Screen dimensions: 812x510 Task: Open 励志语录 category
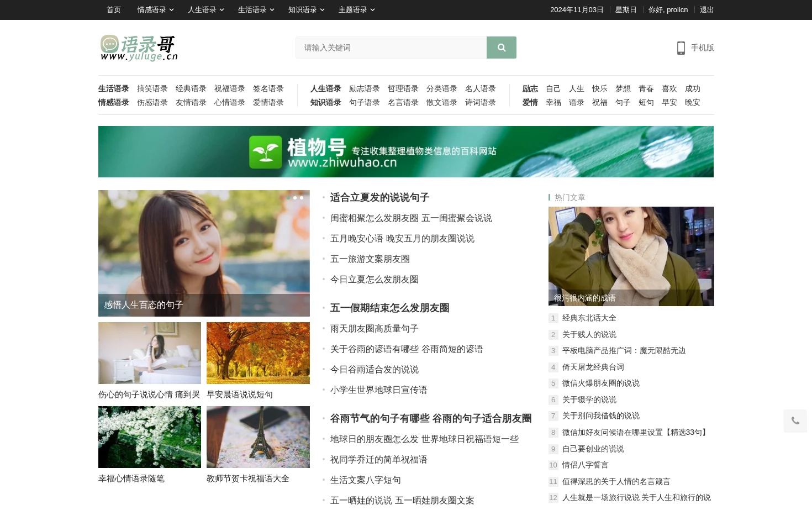(x=365, y=88)
